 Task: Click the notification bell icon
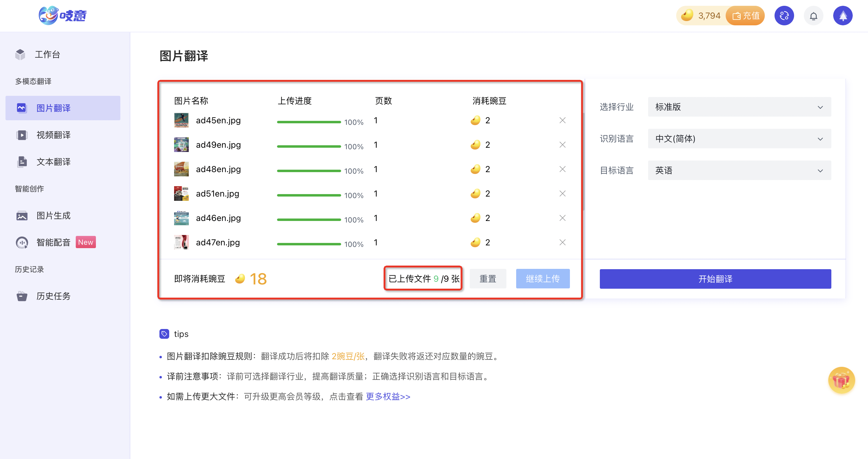[813, 16]
